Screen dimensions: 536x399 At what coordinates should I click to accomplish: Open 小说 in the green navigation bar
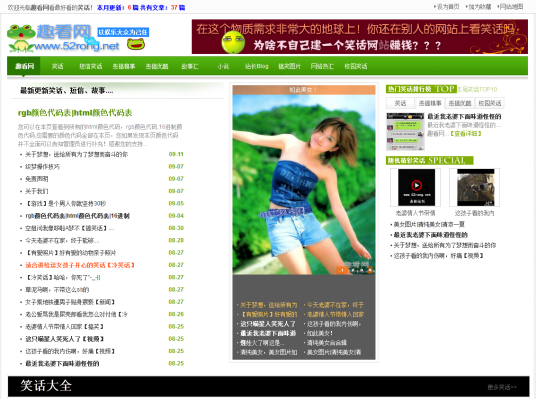click(223, 66)
